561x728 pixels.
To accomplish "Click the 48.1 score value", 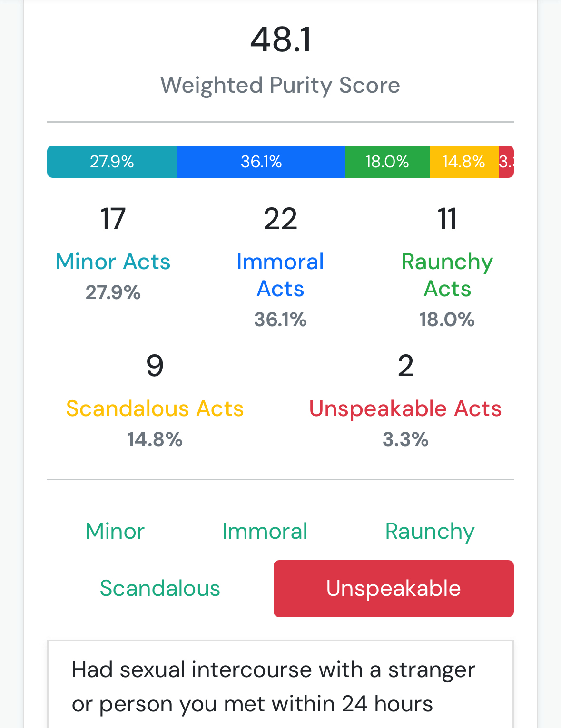I will pyautogui.click(x=280, y=39).
